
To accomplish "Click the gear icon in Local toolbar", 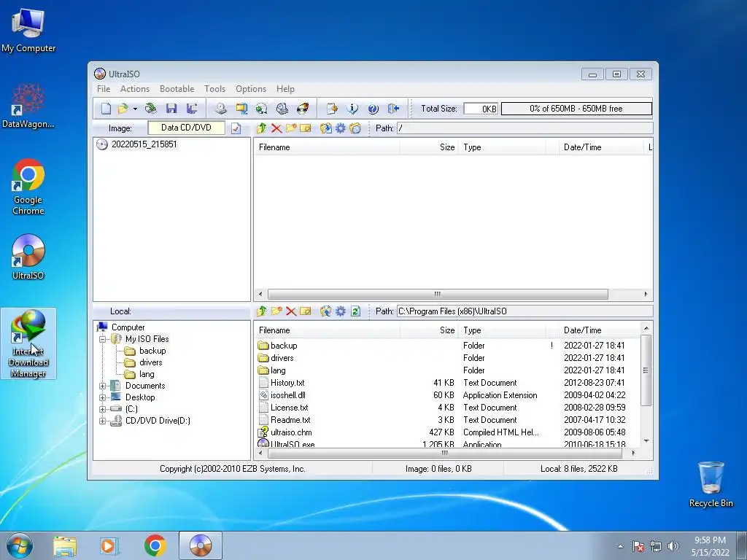I will (x=341, y=311).
